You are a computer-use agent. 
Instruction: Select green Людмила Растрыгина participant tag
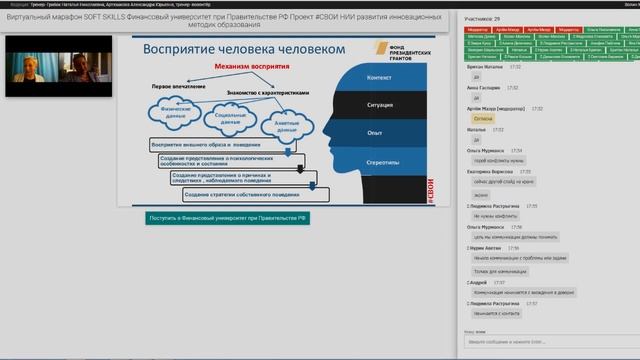click(x=561, y=43)
